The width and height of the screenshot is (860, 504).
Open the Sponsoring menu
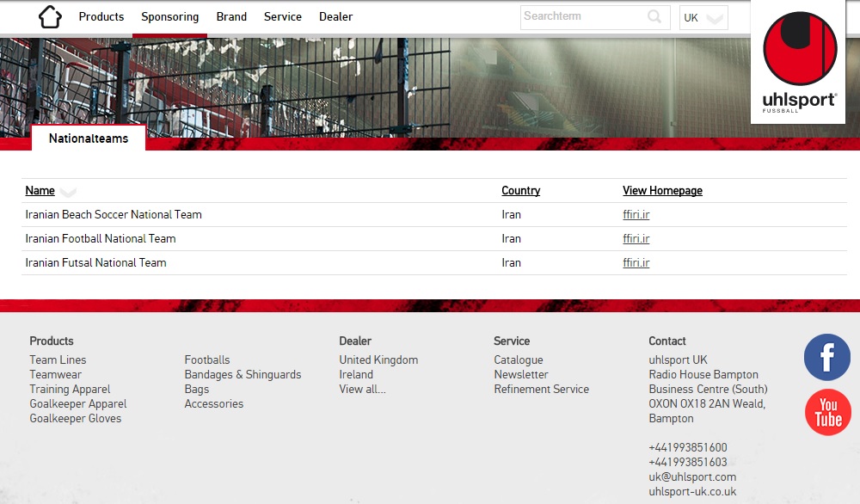tap(169, 17)
